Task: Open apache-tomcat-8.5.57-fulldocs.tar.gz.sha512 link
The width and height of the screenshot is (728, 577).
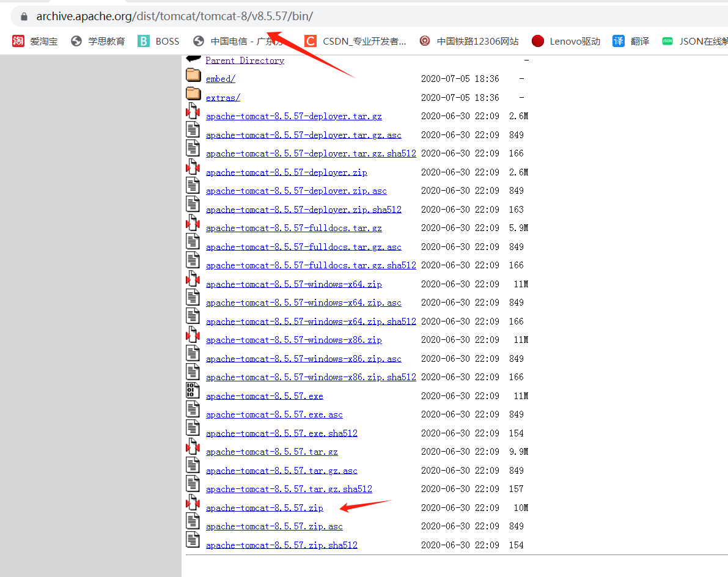Action: coord(311,265)
